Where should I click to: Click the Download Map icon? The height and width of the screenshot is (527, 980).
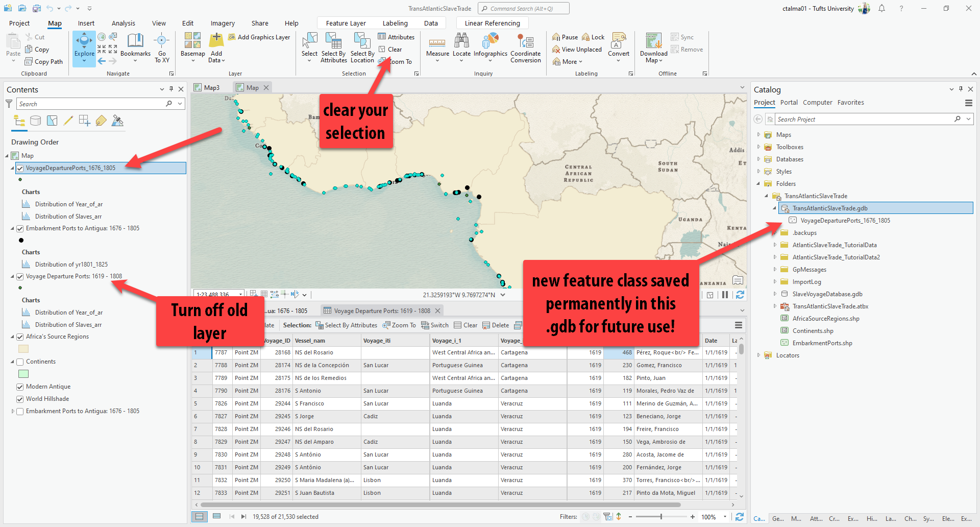point(653,42)
